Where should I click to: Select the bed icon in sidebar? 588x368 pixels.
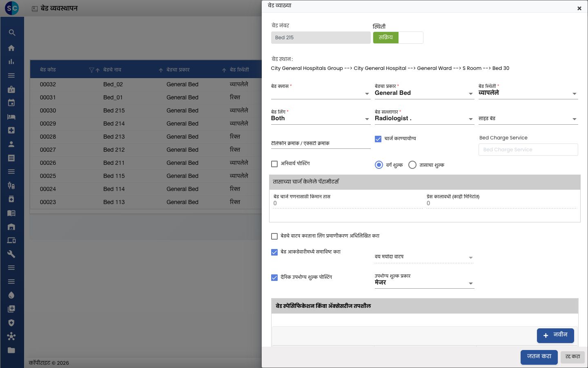pyautogui.click(x=11, y=117)
